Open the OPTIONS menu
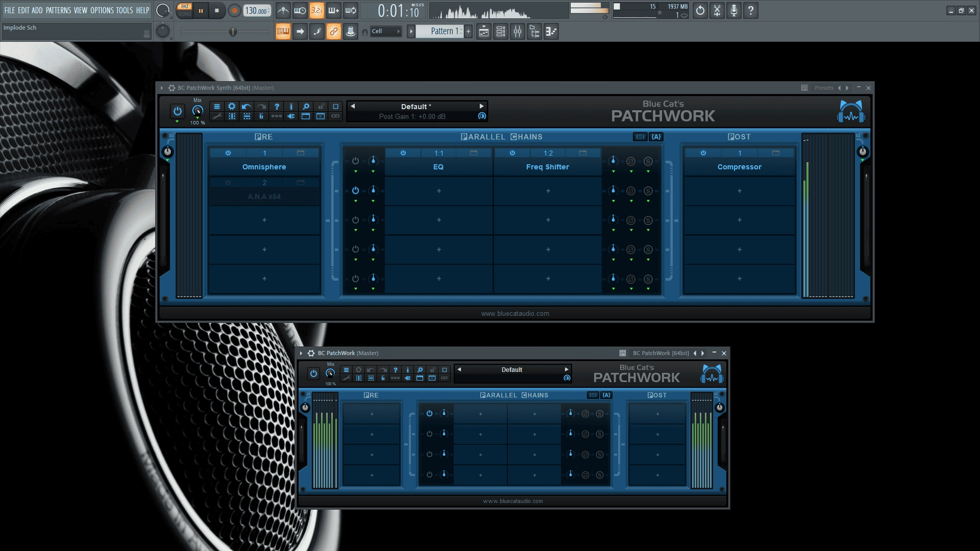Viewport: 980px width, 551px height. pos(102,10)
